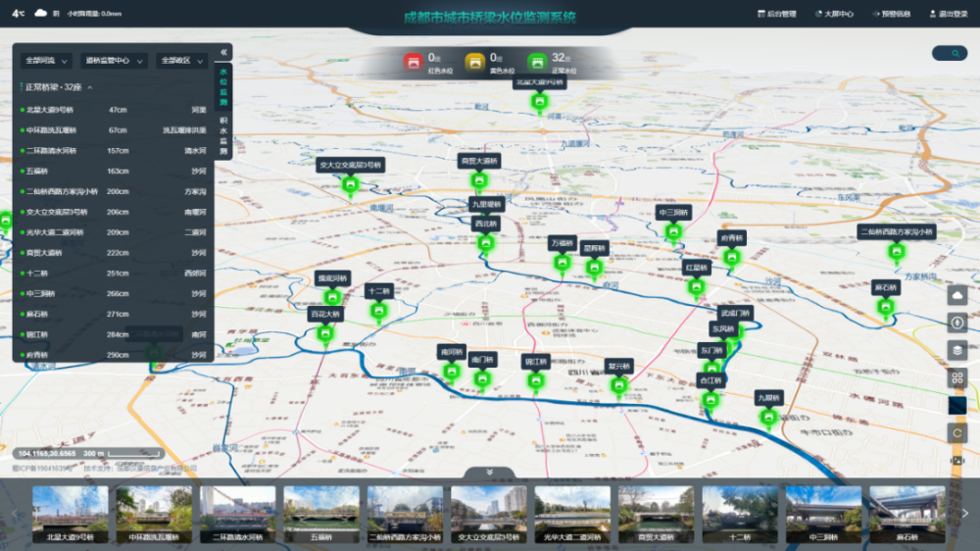980x551 pixels.
Task: Click 麻石桥 green map marker
Action: 886,308
